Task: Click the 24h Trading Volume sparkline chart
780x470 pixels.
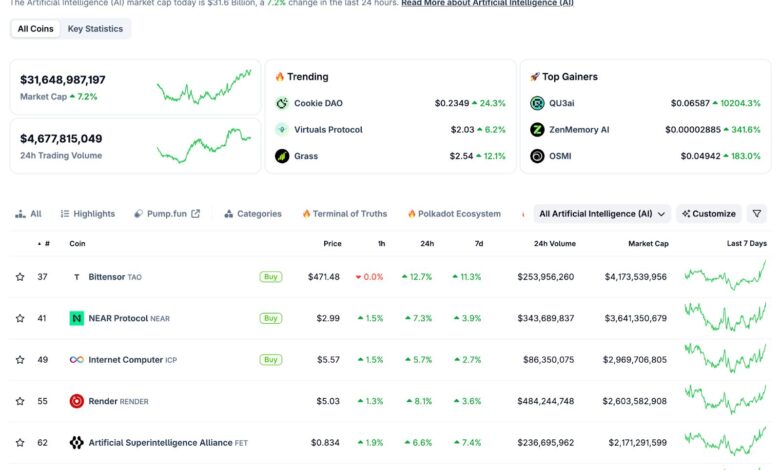Action: 204,146
